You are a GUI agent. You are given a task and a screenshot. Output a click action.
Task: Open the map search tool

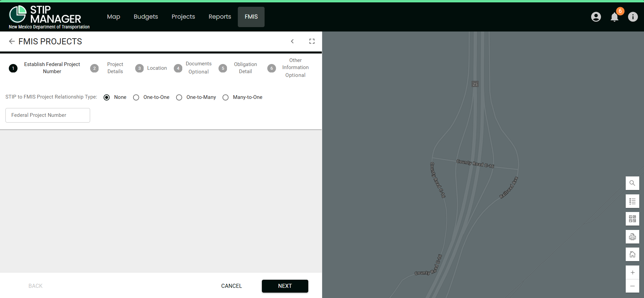click(632, 183)
